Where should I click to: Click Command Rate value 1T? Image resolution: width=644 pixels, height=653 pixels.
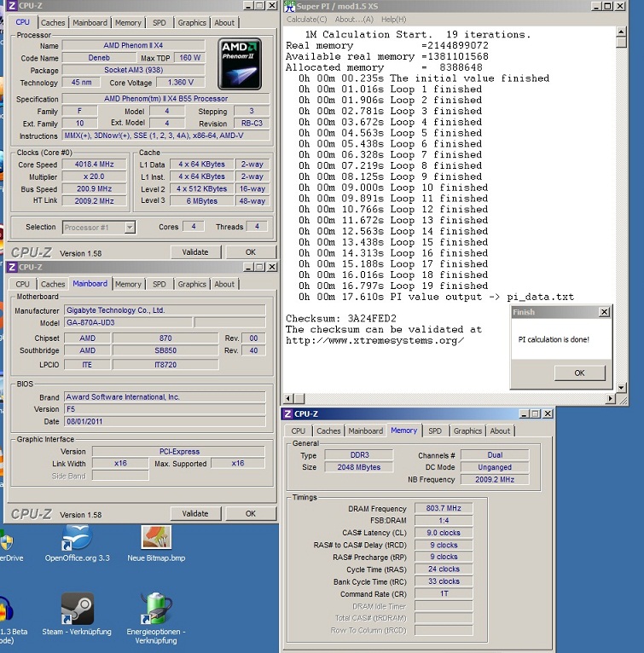click(444, 593)
